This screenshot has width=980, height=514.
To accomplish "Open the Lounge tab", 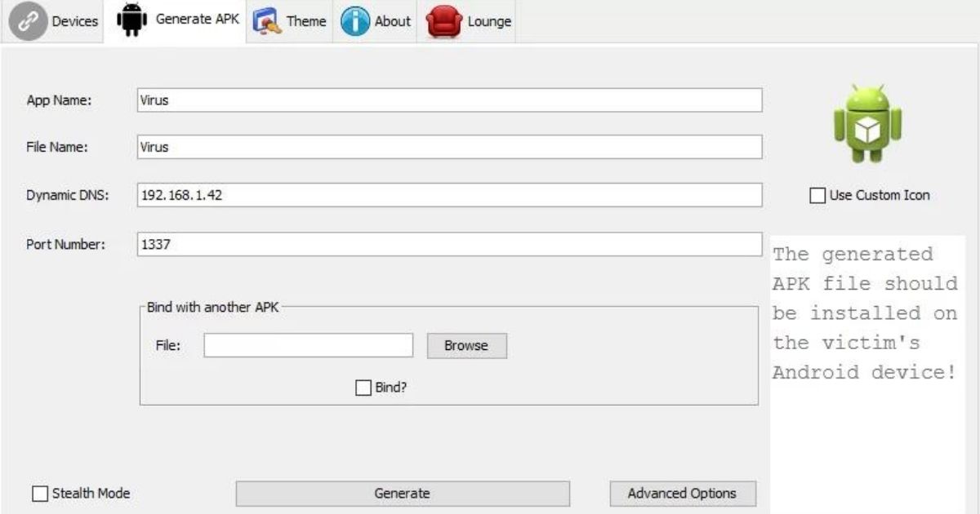I will 474,21.
